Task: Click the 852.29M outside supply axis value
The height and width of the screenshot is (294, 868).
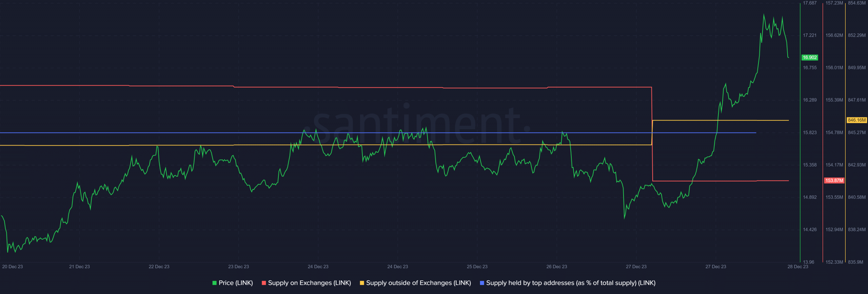Action: (x=857, y=35)
